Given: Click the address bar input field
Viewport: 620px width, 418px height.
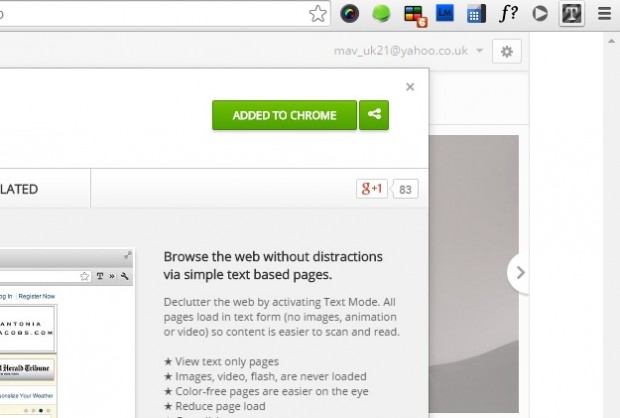Looking at the screenshot, I should [x=150, y=14].
